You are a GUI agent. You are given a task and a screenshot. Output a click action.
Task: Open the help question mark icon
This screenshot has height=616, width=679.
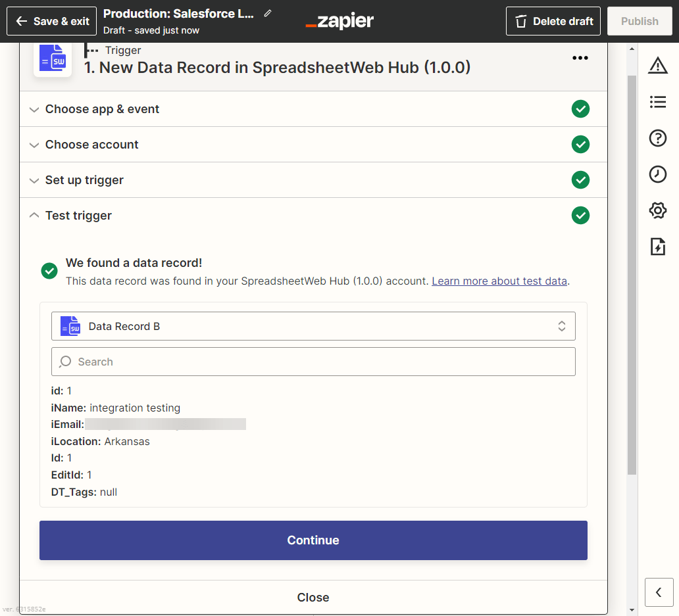[x=657, y=138]
